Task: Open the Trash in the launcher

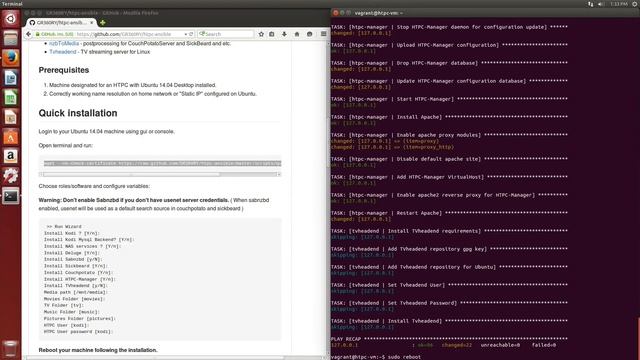Action: [11, 348]
